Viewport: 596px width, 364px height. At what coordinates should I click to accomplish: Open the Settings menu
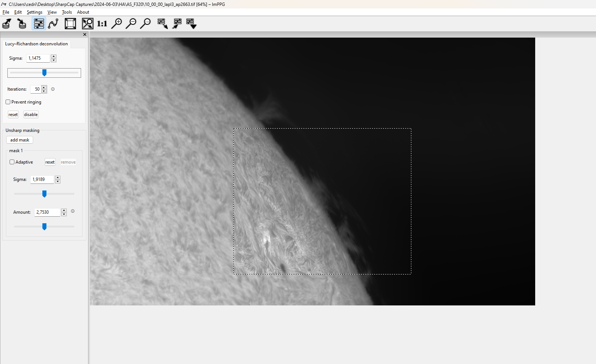click(x=34, y=12)
